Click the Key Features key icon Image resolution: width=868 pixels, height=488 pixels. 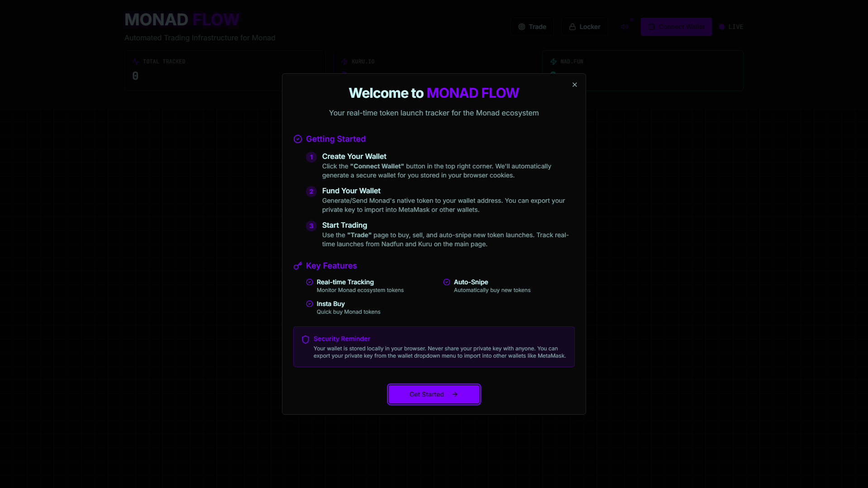point(298,266)
